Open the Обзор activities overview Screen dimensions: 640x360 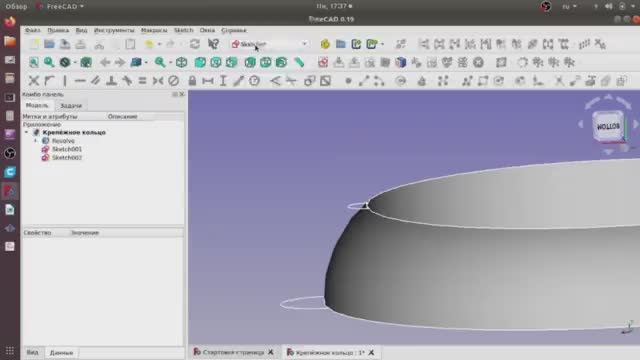pyautogui.click(x=16, y=6)
